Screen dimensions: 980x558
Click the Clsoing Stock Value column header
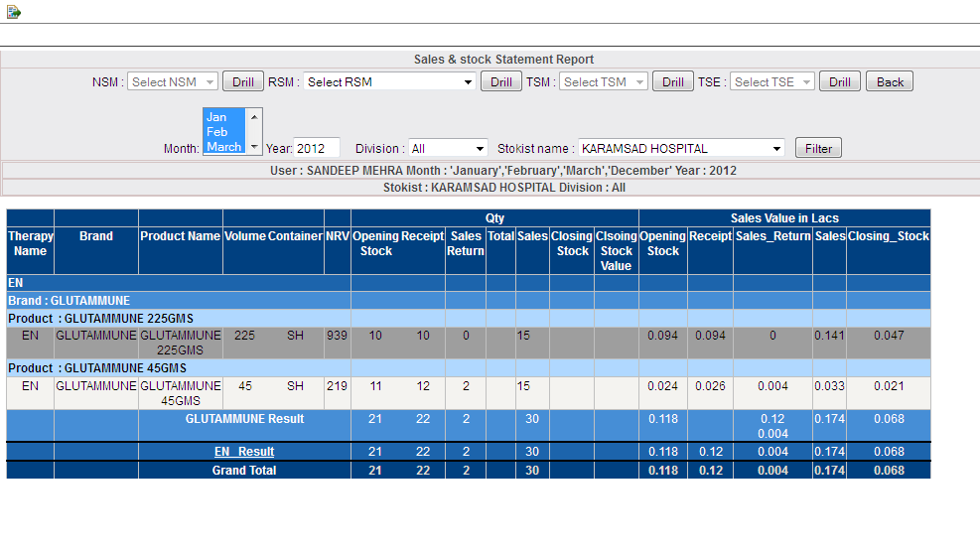[x=617, y=250]
